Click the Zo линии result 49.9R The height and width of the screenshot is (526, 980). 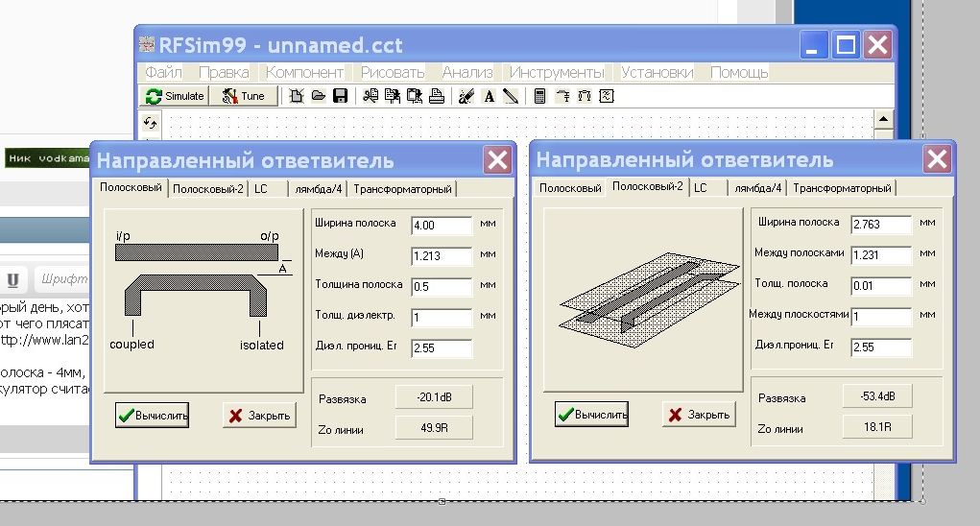pos(434,428)
